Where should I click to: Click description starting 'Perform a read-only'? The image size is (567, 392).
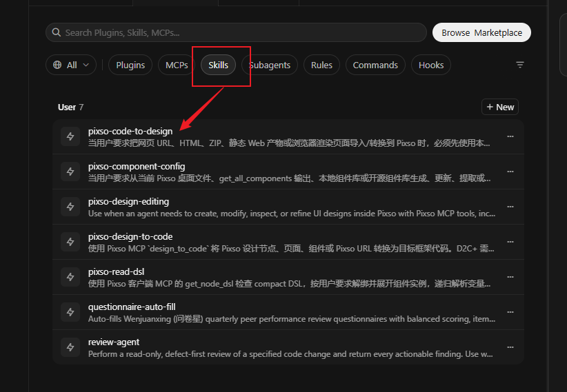tap(290, 354)
